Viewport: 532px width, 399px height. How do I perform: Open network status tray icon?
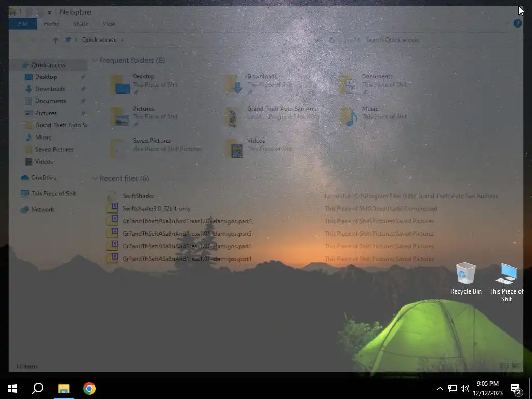click(x=453, y=389)
